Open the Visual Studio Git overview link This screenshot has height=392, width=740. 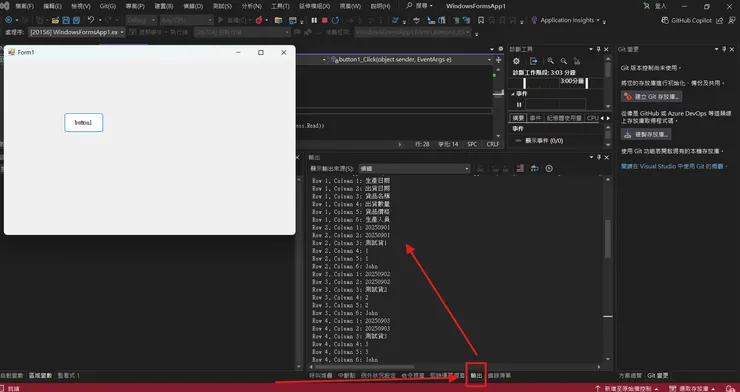tap(672, 167)
